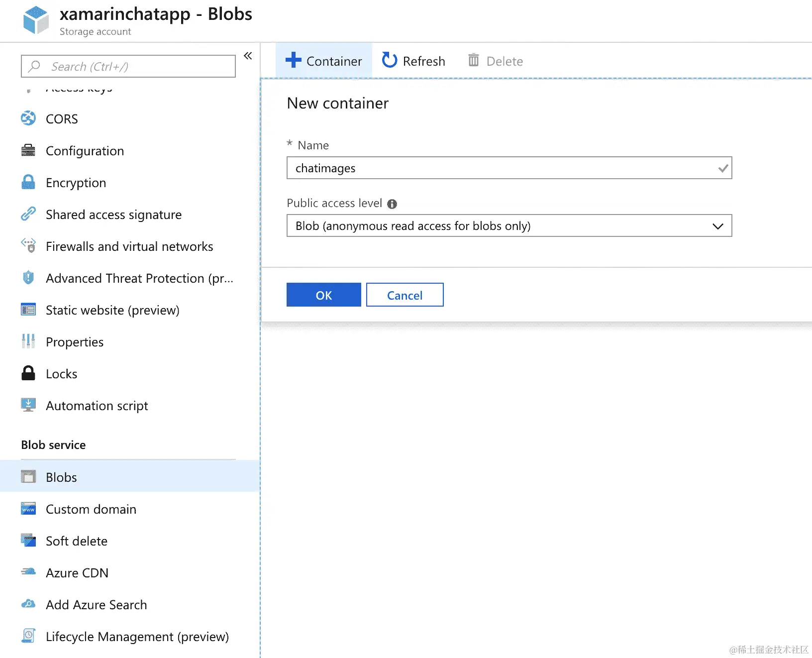Select the Locks padlock icon
The height and width of the screenshot is (658, 812).
28,373
